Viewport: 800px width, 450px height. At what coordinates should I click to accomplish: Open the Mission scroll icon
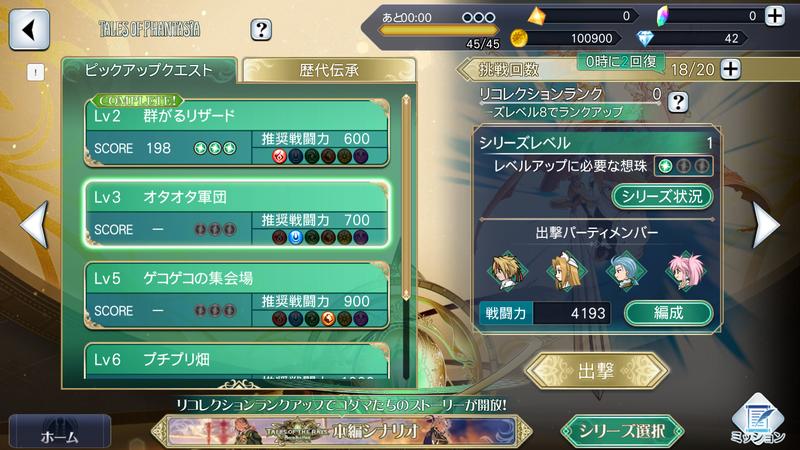pos(758,420)
